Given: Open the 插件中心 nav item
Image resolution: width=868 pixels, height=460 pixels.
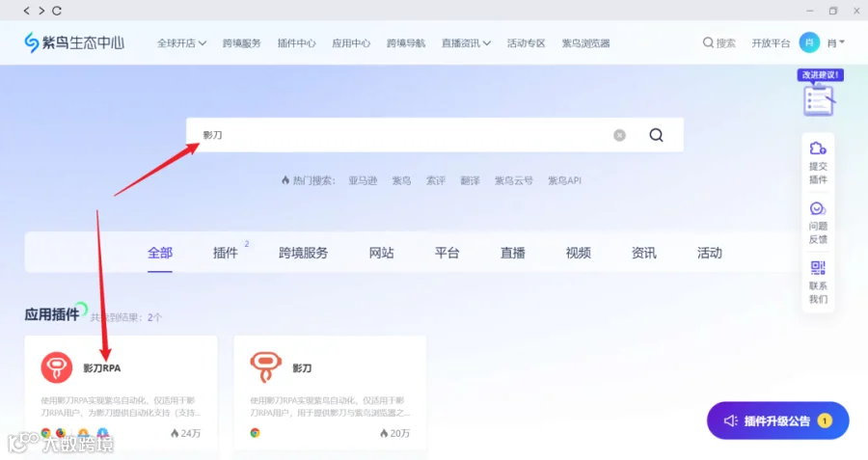Looking at the screenshot, I should click(296, 43).
